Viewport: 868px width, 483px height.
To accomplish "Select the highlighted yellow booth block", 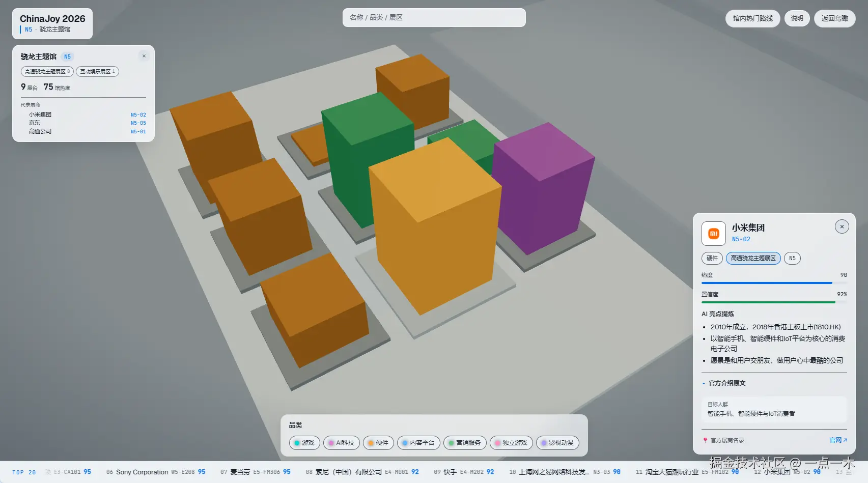I will coord(434,226).
